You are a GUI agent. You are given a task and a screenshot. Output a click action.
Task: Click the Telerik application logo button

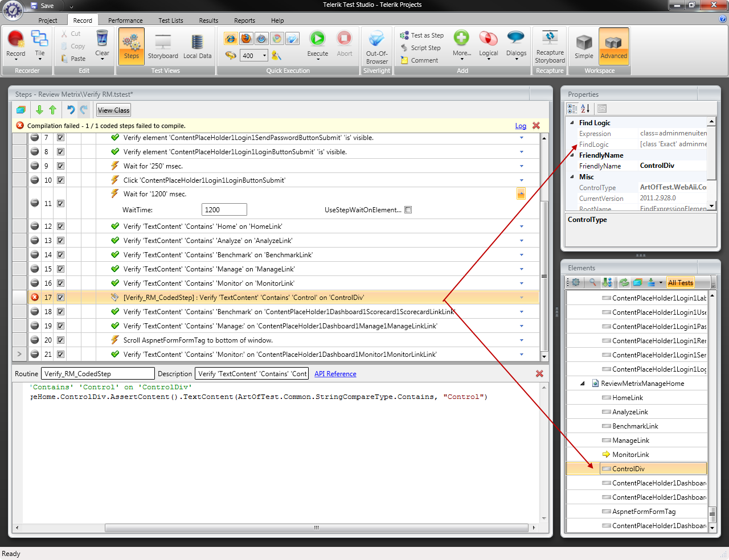click(x=13, y=11)
